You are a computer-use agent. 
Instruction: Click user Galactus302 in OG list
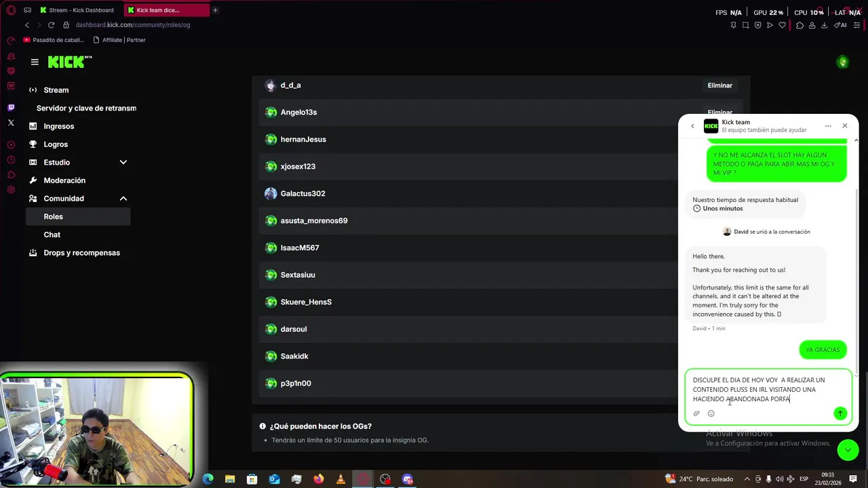302,194
